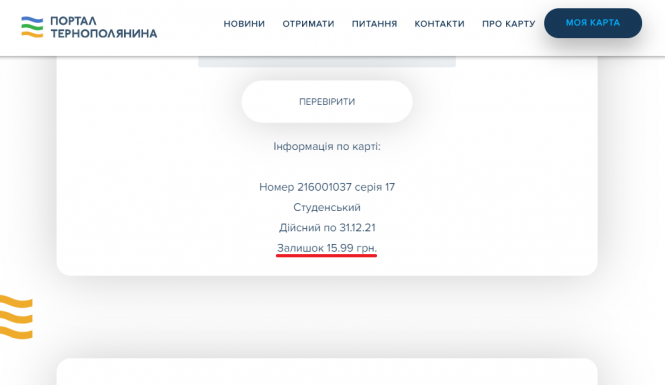Viewport: 665px width, 385px height.
Task: Open the Про карту menu item
Action: click(509, 24)
